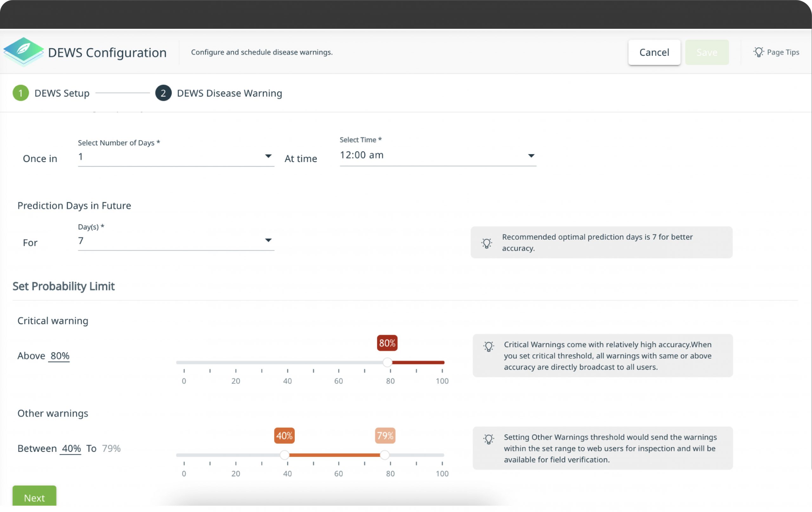Click the 40% lower Other warnings handle
Screen dimensions: 812x512
(x=285, y=455)
